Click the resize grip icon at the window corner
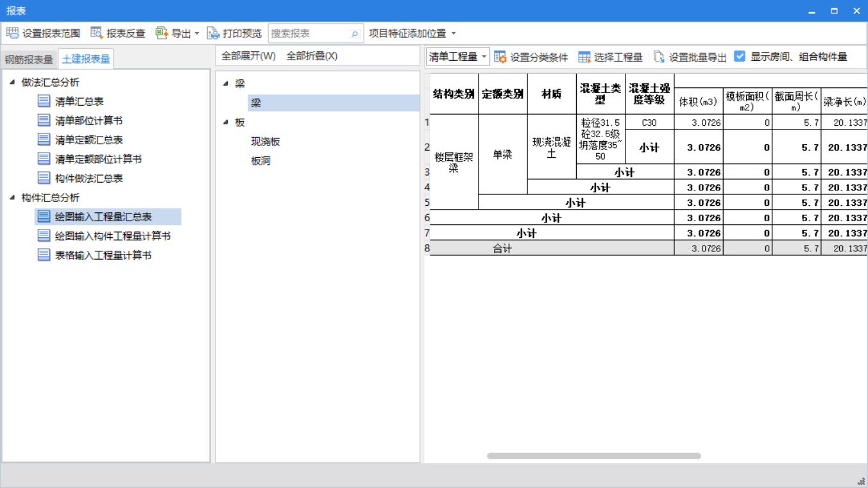Viewport: 868px width, 488px height. pyautogui.click(x=861, y=481)
